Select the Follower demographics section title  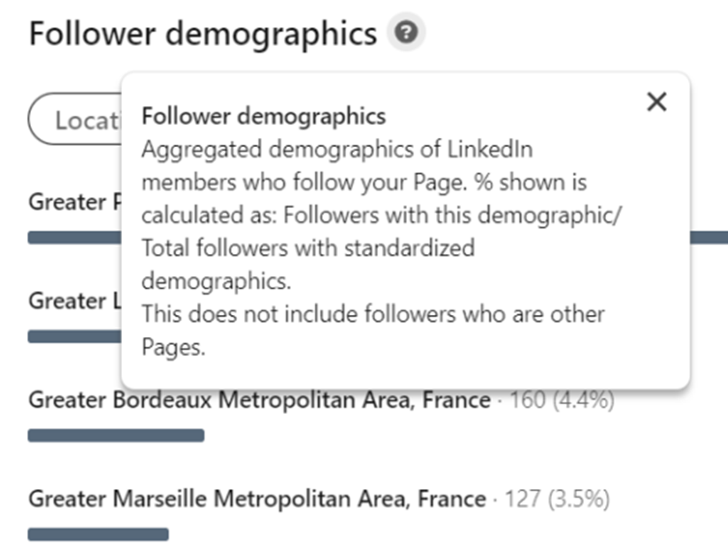[200, 33]
